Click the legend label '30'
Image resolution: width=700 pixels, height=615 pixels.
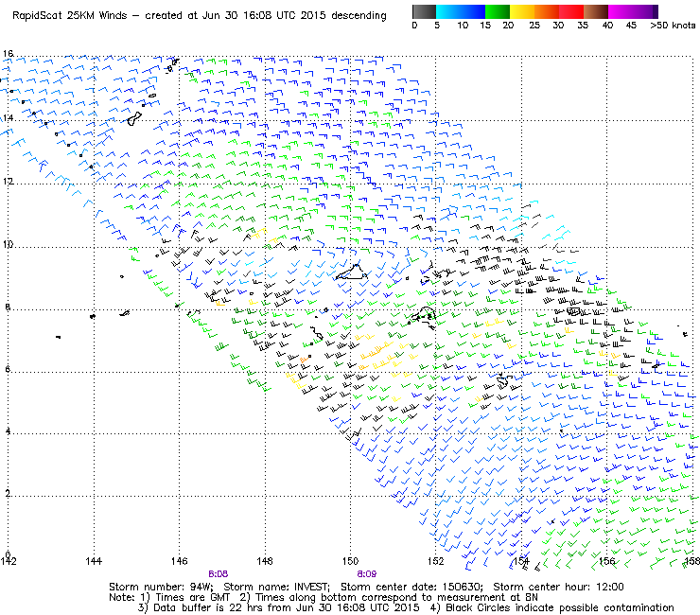pos(558,26)
